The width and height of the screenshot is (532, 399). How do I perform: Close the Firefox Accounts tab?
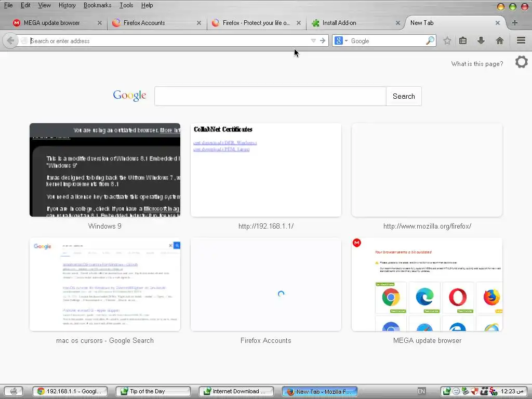click(199, 23)
